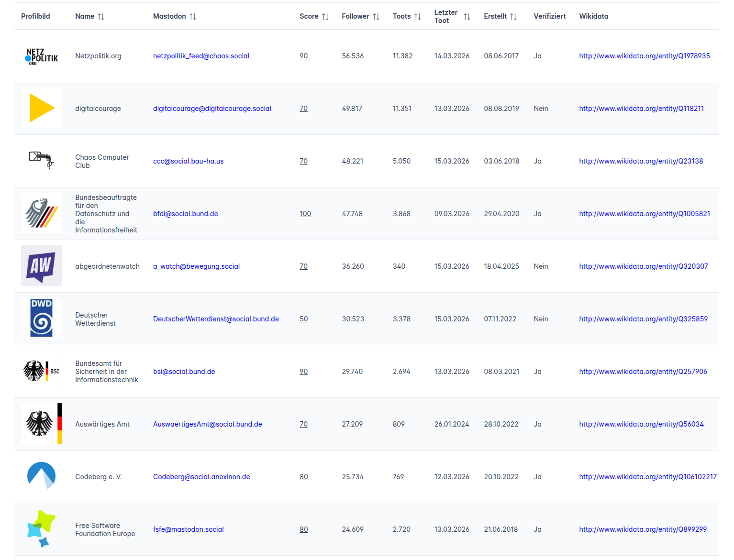Open netzpolitik_feed@chaos.social Mastodon link
Viewport: 734px width, 560px height.
(x=201, y=56)
